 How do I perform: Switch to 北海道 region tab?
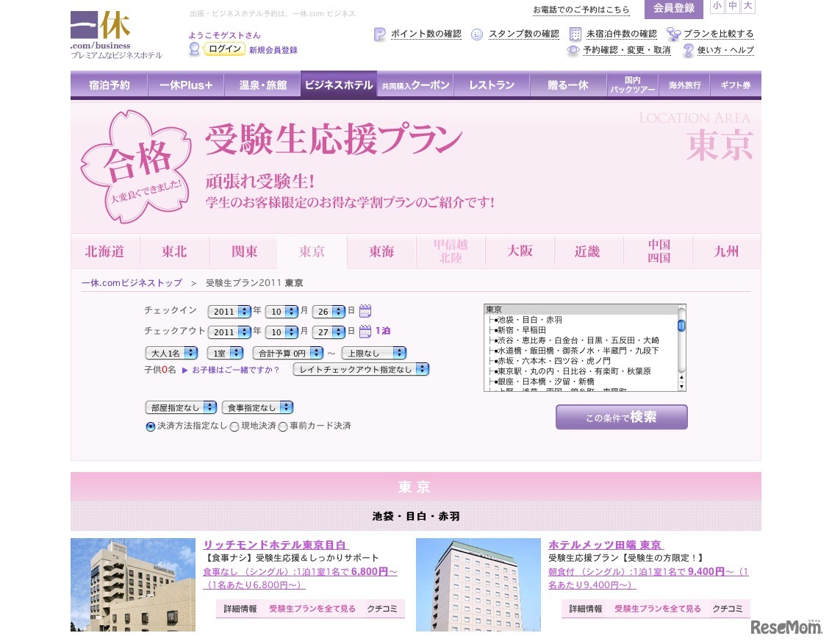105,251
